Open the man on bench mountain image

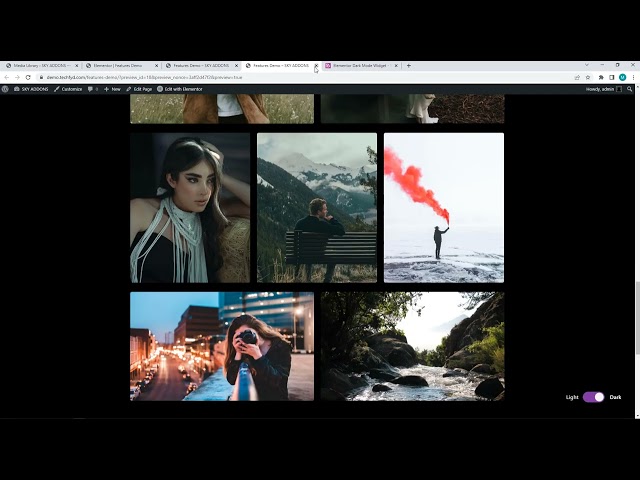click(317, 208)
